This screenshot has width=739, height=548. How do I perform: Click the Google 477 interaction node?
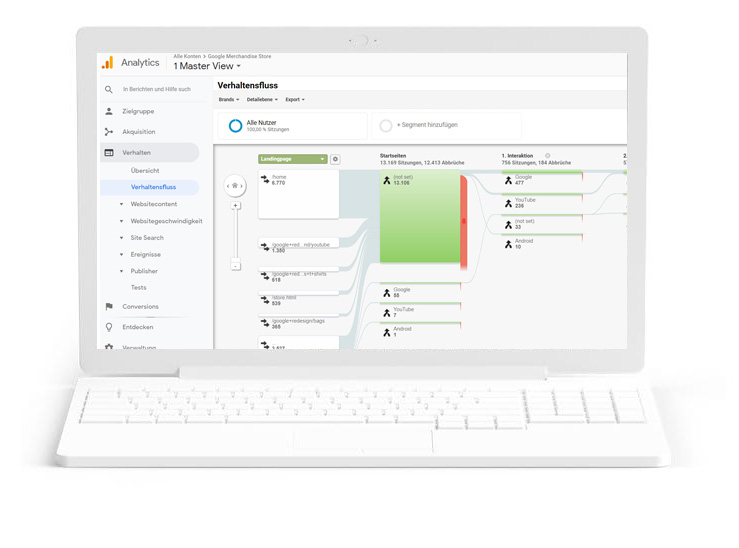click(542, 180)
